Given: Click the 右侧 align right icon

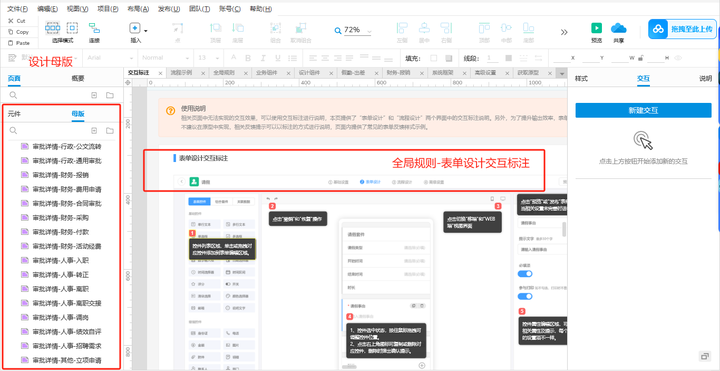Looking at the screenshot, I should (446, 28).
